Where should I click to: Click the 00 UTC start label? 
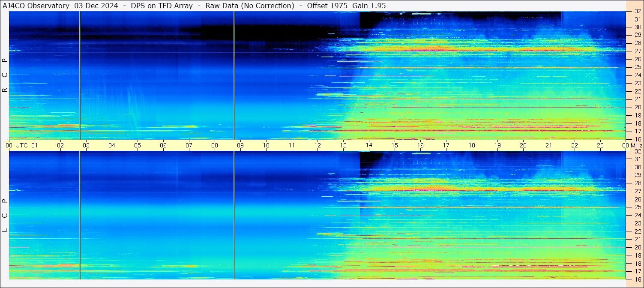[x=17, y=145]
